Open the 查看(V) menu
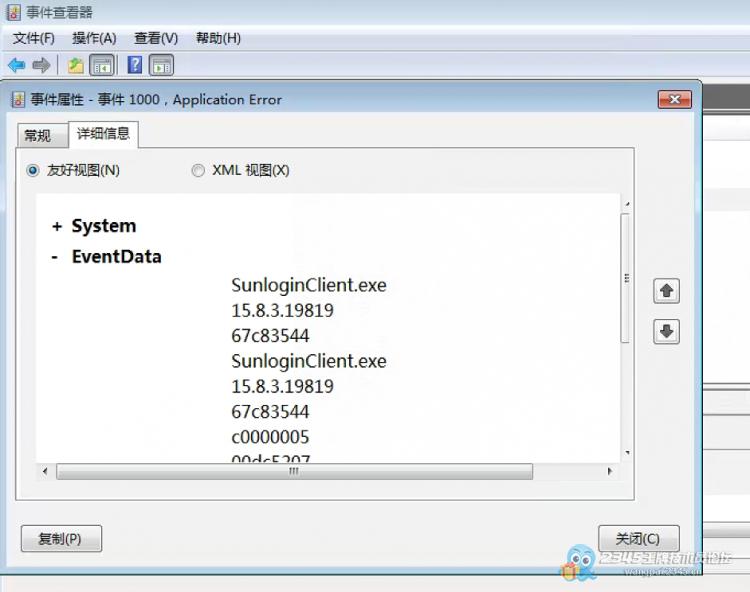Screen dimensions: 750x592 pos(156,38)
